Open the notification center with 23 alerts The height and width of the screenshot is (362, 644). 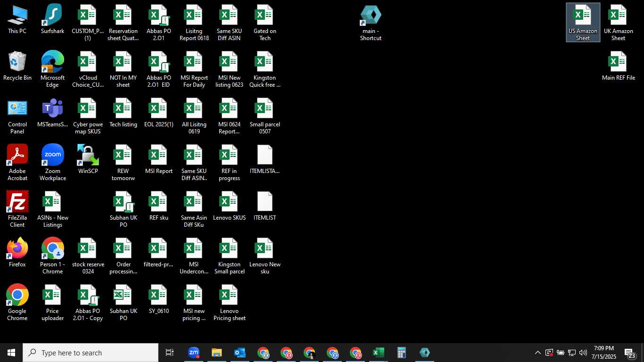(630, 353)
